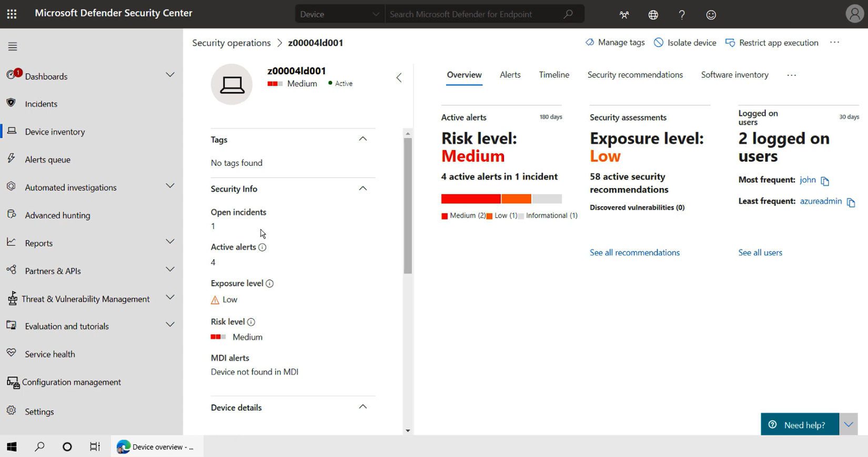Viewport: 868px width, 457px height.
Task: Collapse the device side panel arrow
Action: pos(399,78)
